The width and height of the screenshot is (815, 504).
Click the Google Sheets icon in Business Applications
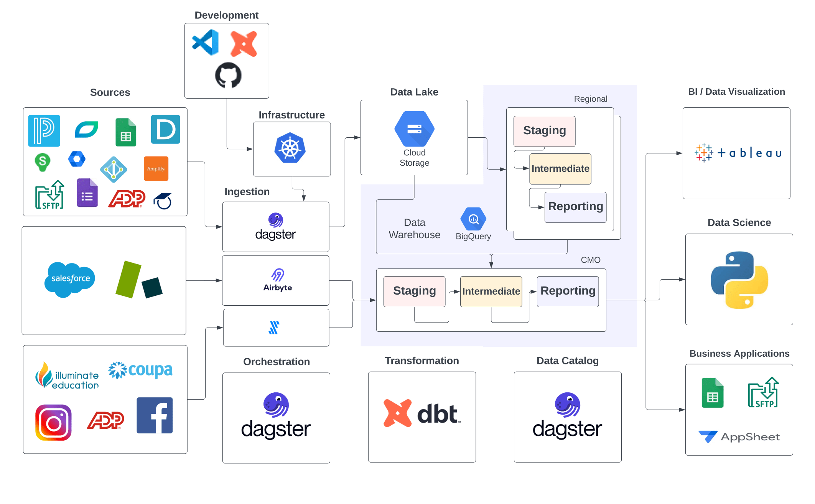click(x=713, y=393)
